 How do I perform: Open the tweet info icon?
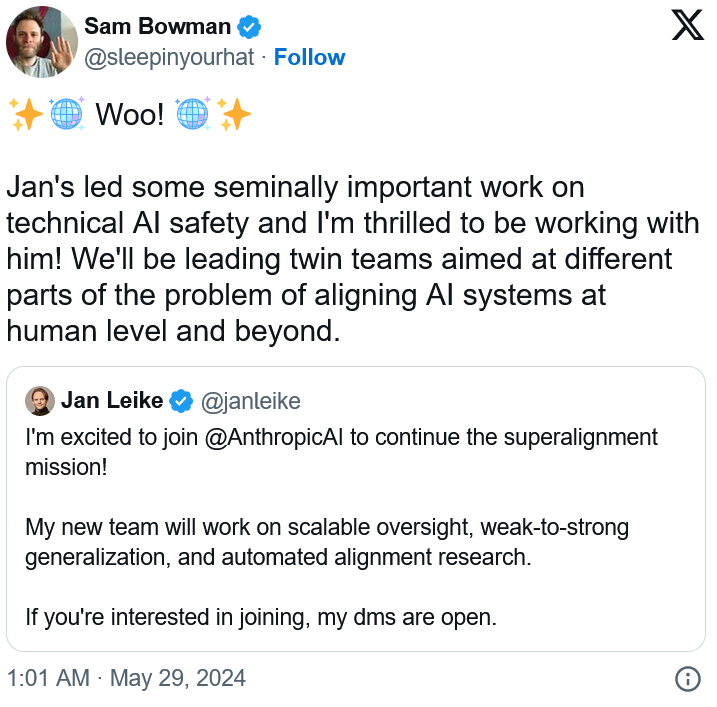click(x=687, y=678)
